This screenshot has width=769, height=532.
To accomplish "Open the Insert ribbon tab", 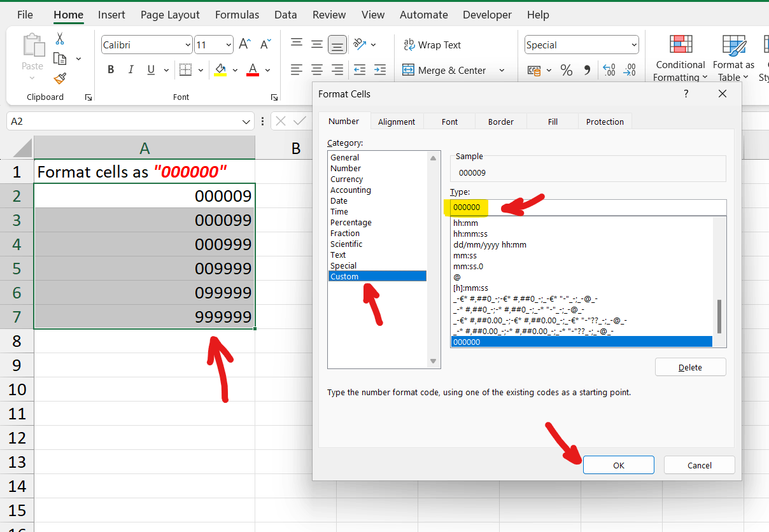I will [111, 15].
